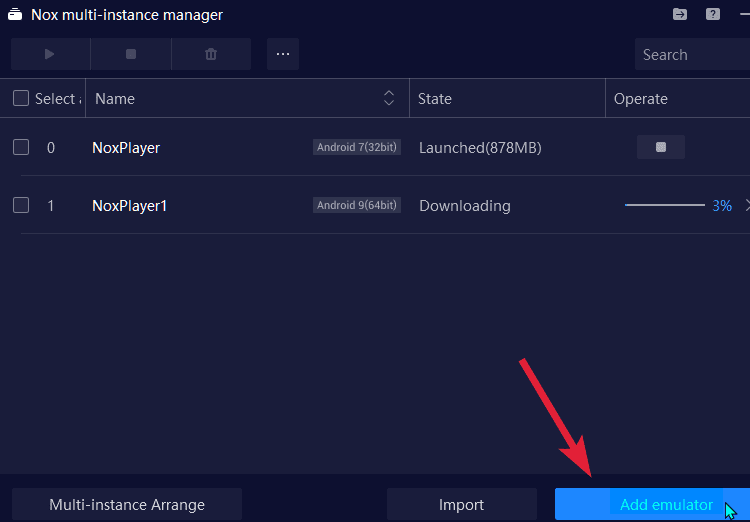The width and height of the screenshot is (750, 522).
Task: Click the Downloading state text
Action: [465, 206]
